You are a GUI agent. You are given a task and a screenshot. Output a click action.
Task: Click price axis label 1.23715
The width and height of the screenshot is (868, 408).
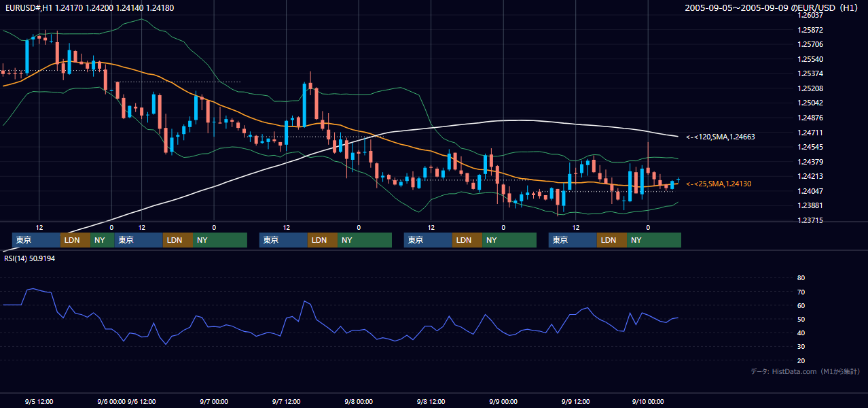coord(810,220)
